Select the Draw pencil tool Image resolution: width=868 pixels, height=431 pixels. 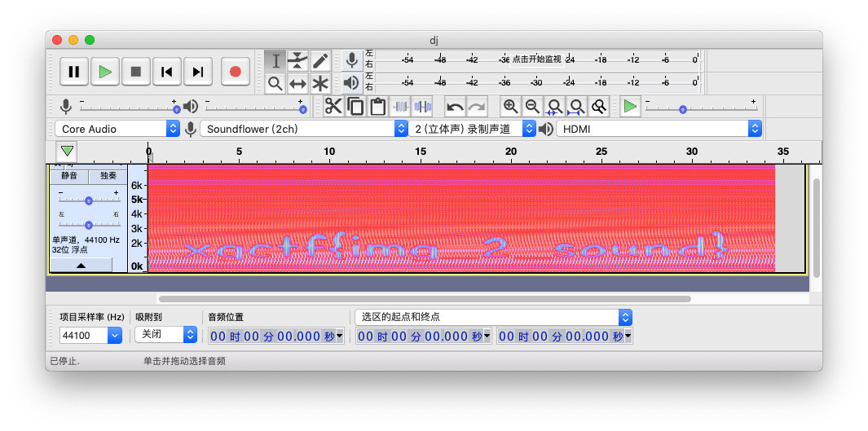(x=320, y=61)
